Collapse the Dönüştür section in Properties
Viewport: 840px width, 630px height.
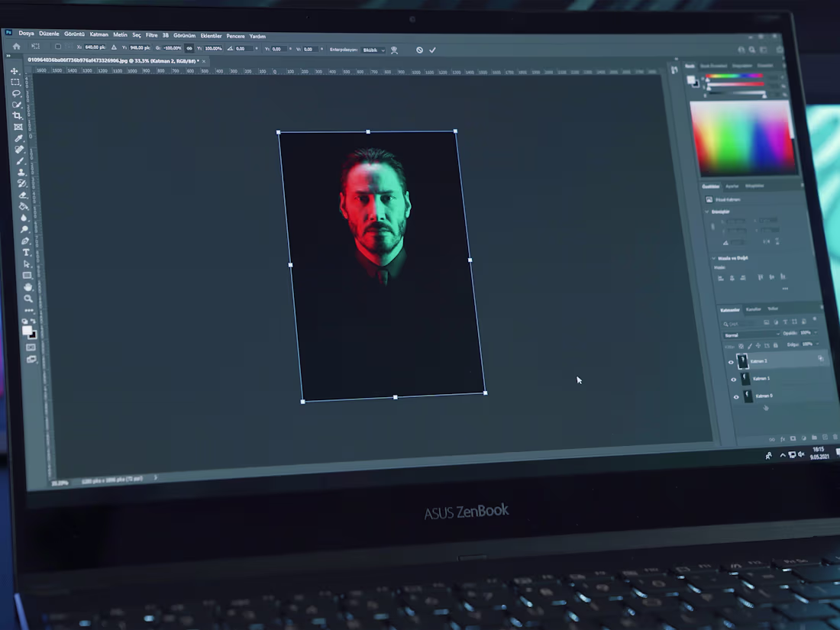pos(707,212)
